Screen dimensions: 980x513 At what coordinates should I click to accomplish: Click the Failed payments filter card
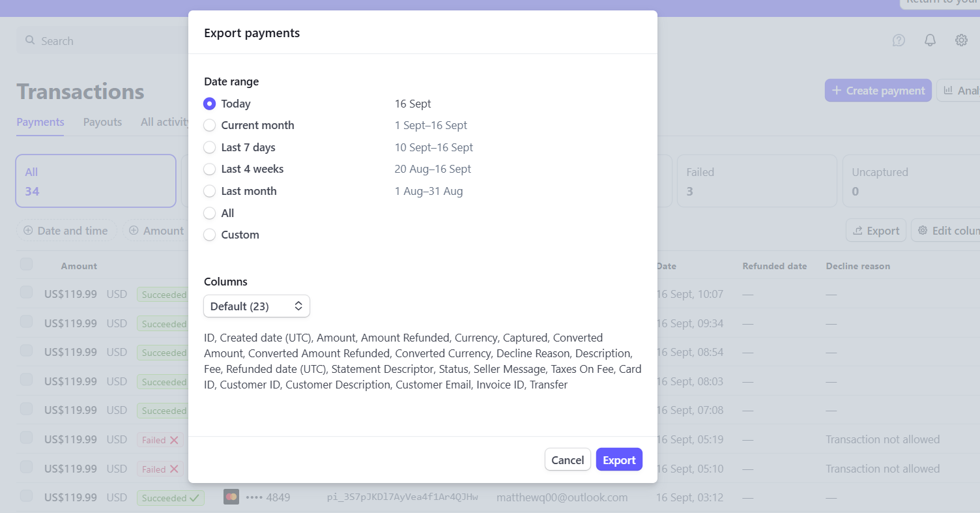coord(757,181)
